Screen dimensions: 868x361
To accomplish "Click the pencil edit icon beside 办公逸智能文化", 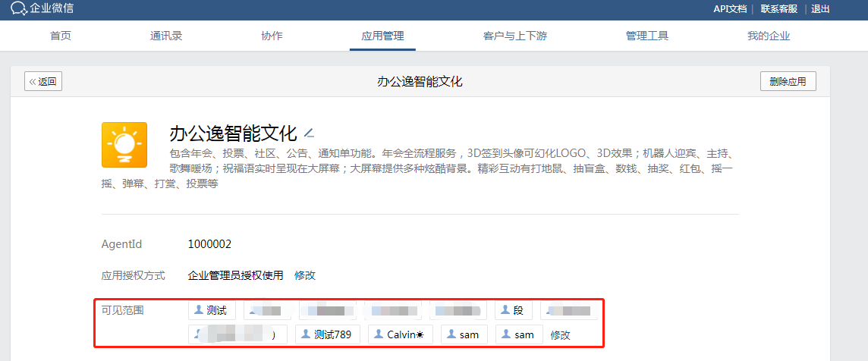I will (x=309, y=133).
